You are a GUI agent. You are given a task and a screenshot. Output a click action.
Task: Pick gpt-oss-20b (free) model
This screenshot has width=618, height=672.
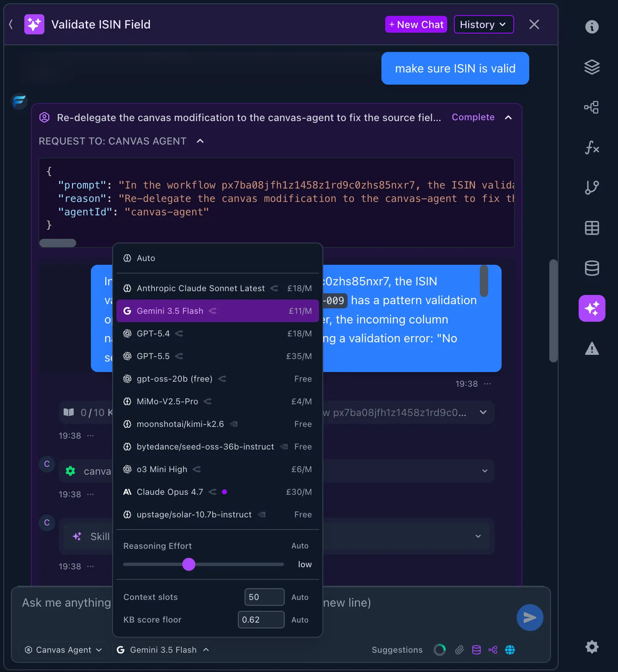[218, 379]
